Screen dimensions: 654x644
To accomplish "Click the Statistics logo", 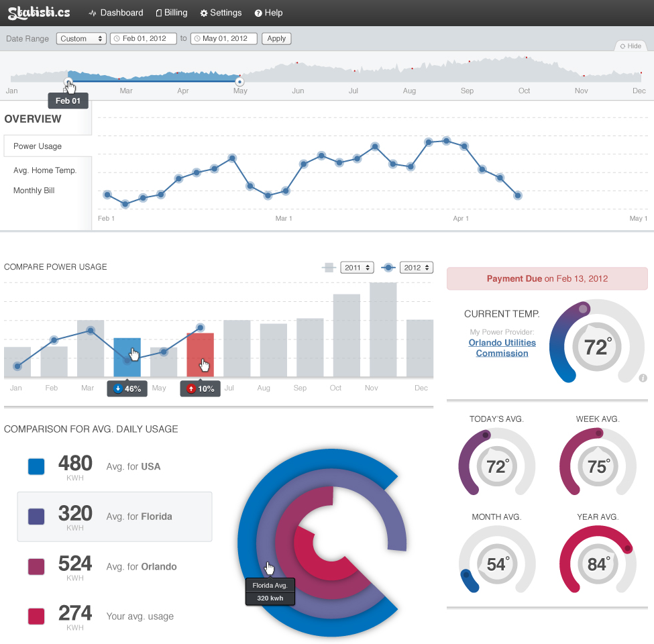I will (39, 13).
